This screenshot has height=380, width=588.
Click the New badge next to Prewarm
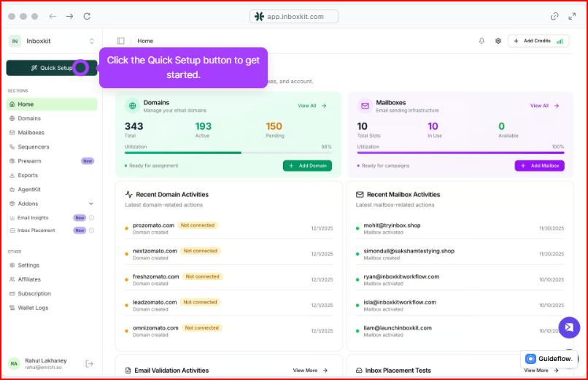click(x=88, y=161)
